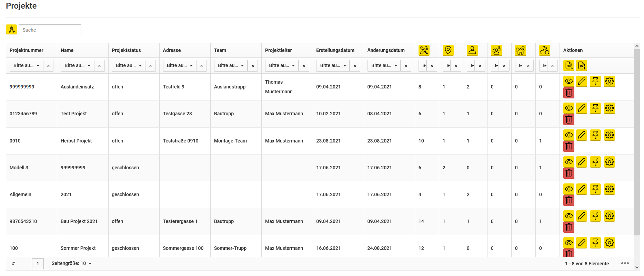Open the Erstellungsdatum filter dropdown
The image size is (644, 276).
click(x=333, y=65)
